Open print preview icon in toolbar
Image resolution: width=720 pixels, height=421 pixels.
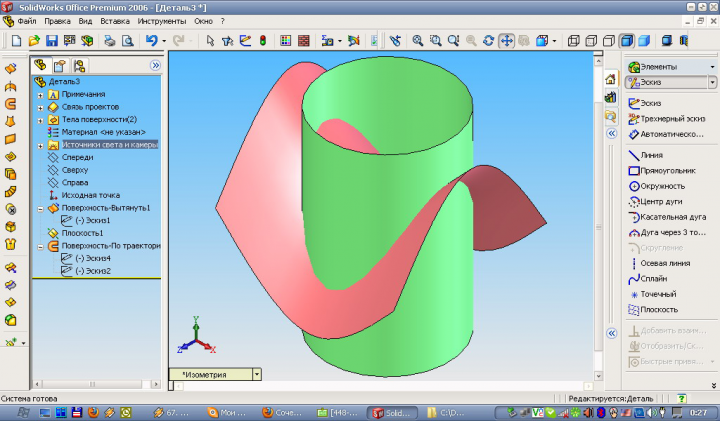tap(127, 41)
